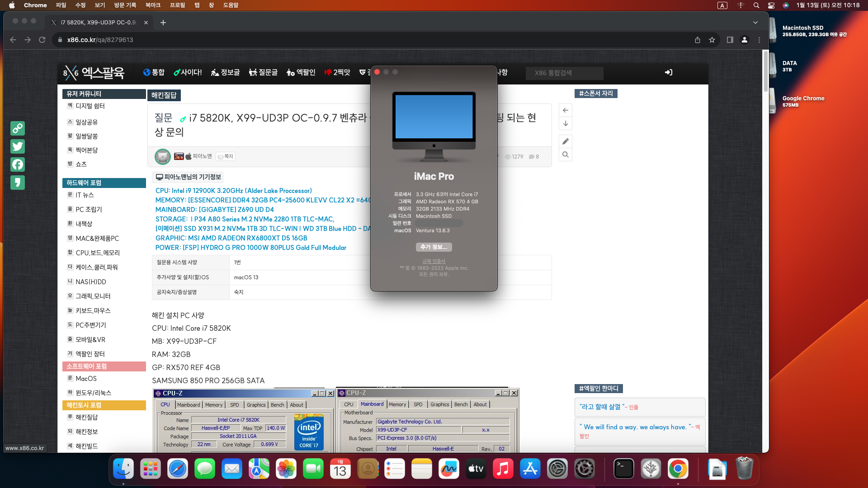
Task: Open sidebar link 디지털 쉼터
Action: 90,106
